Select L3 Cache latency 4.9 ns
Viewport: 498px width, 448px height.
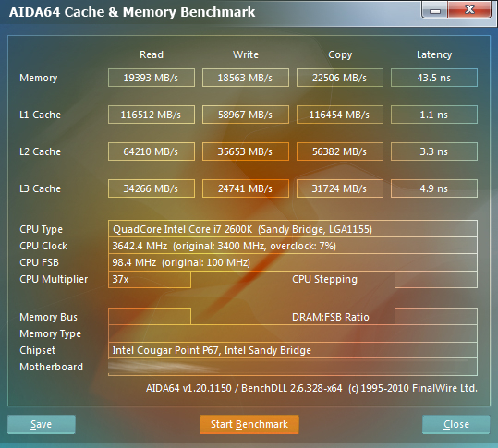(x=434, y=188)
